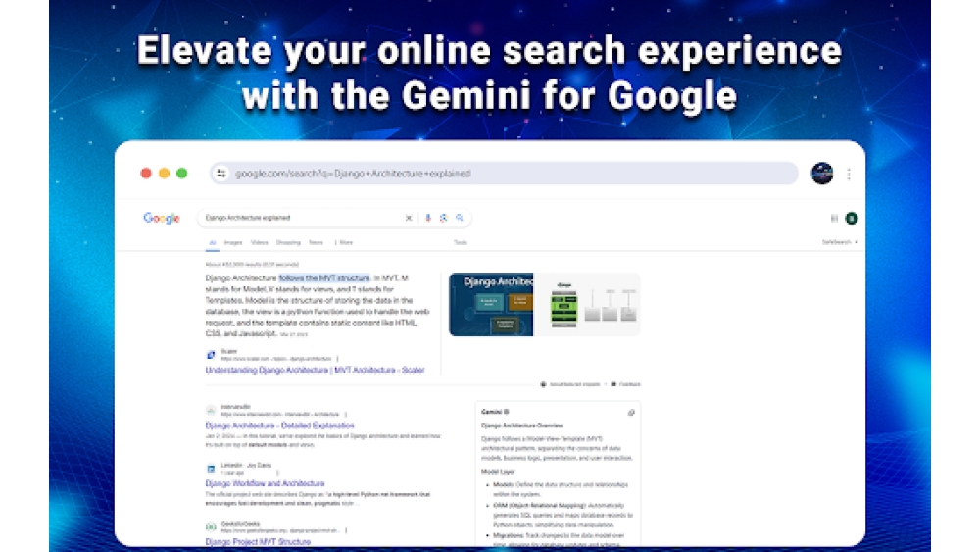Copy the Gemini answer with copy icon
This screenshot has height=552, width=980.
tap(631, 413)
